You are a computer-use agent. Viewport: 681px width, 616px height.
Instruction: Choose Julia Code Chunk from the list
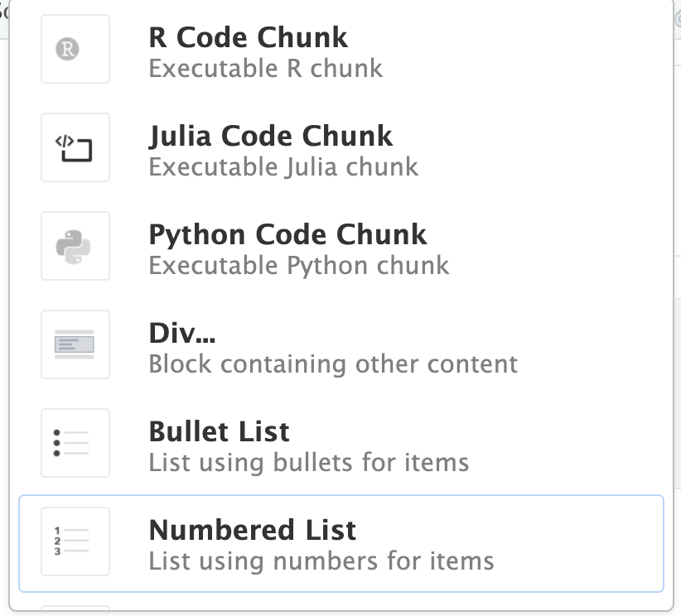pos(270,136)
